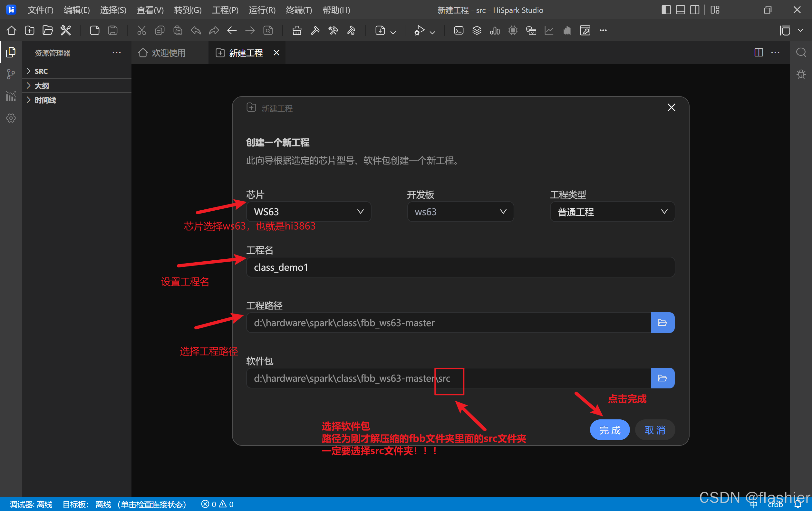Viewport: 812px width, 511px height.
Task: Open the 终端(T) menu
Action: pos(299,10)
